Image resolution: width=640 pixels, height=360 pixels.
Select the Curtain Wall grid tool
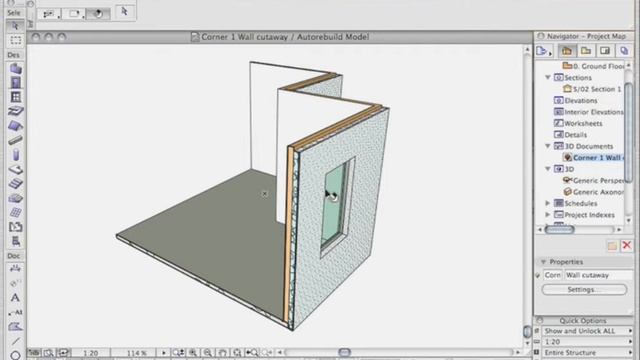[x=16, y=213]
